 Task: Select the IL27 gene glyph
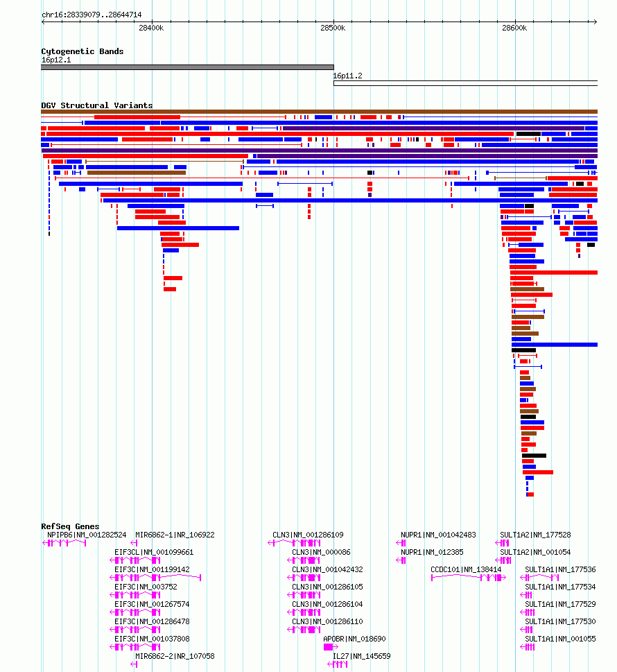coord(337,664)
